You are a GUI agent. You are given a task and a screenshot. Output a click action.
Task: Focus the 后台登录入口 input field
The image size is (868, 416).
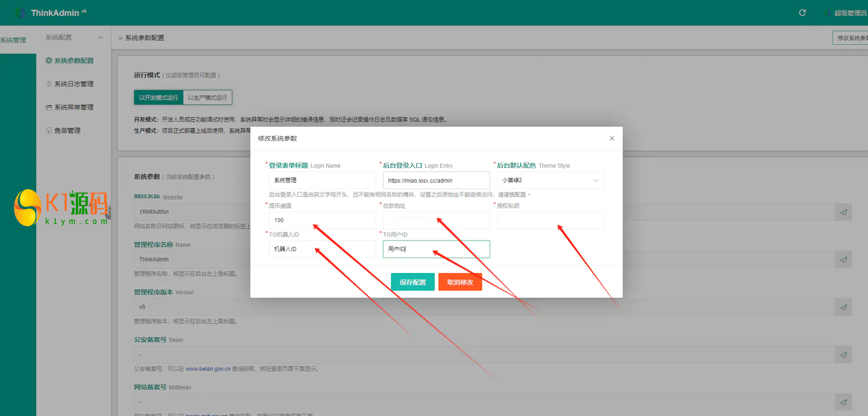[437, 180]
